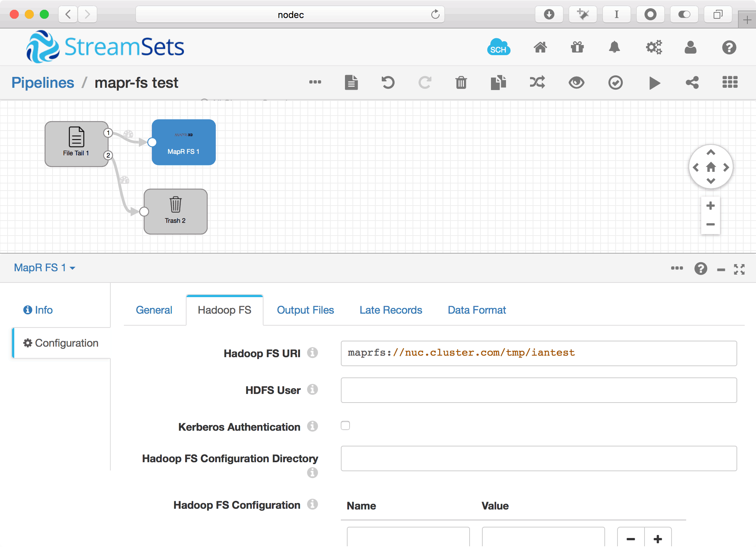Expand the MapR FS 1 stage dropdown

click(x=45, y=268)
